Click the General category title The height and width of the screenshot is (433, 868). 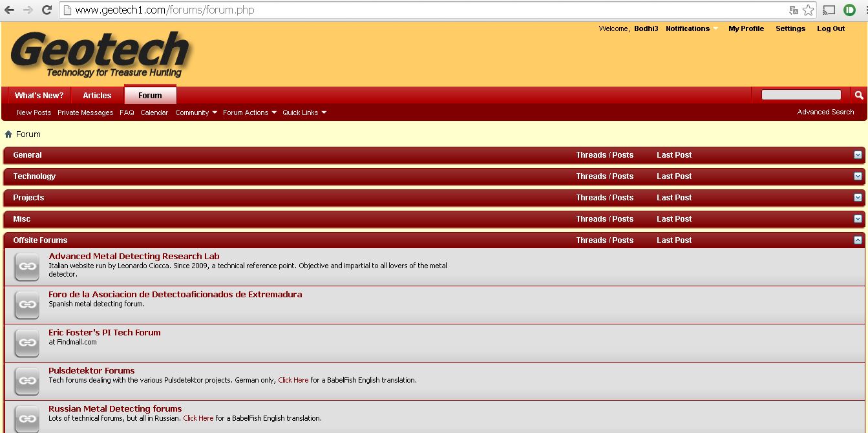[x=27, y=155]
